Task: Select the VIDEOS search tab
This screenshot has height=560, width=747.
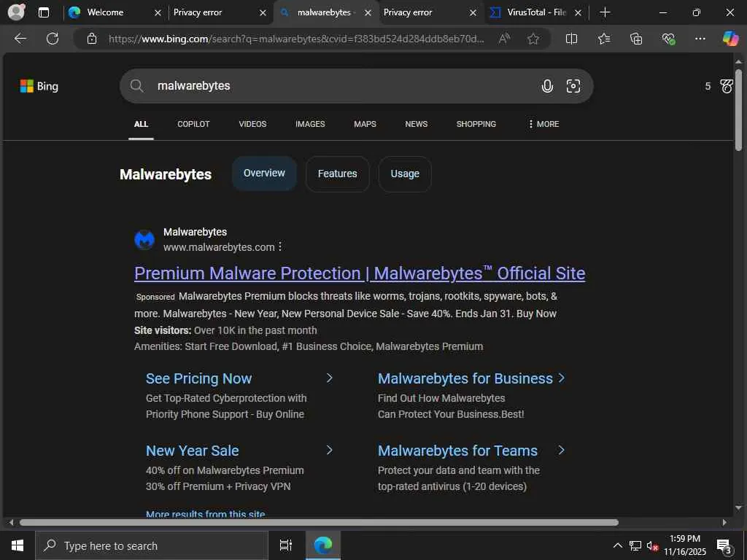Action: pyautogui.click(x=252, y=124)
